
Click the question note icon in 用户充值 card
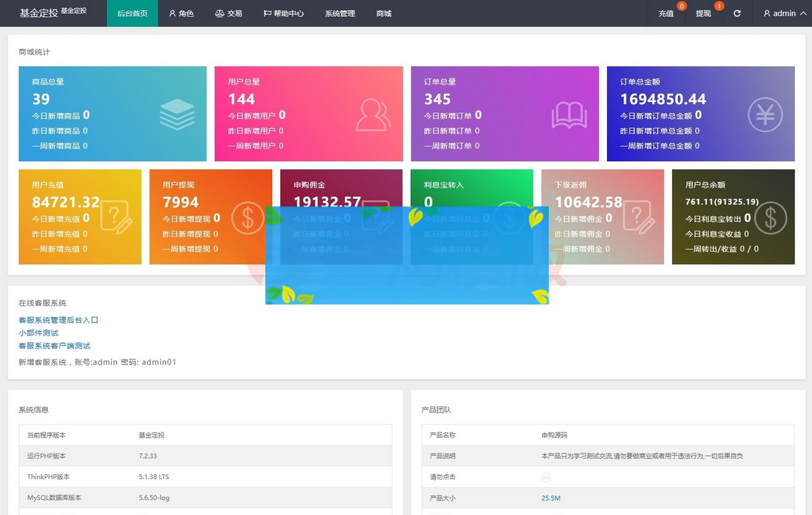[x=116, y=217]
